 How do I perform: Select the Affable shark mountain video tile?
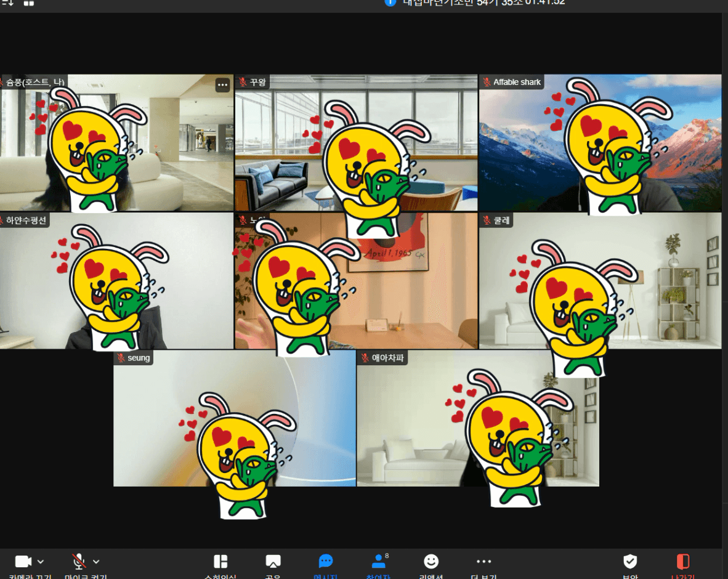[x=600, y=142]
